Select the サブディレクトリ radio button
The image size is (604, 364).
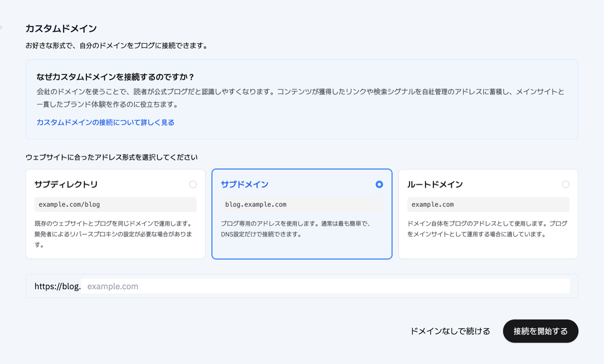193,184
